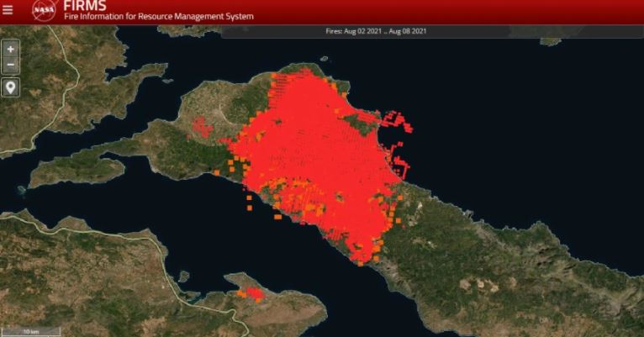Select the small fire cluster on southern peninsula
Screen dimensions: 644x337
pyautogui.click(x=251, y=293)
